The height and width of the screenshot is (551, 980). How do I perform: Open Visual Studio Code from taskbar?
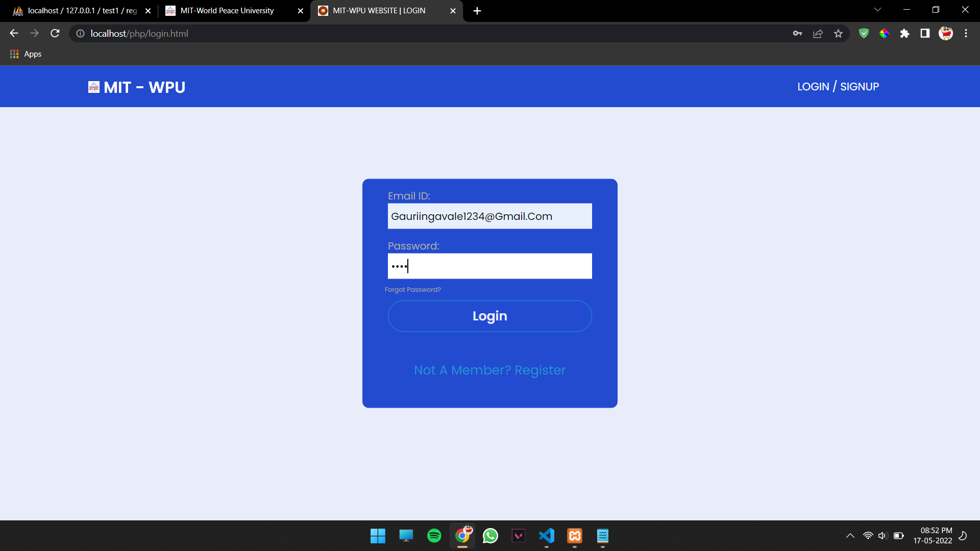[x=546, y=536]
